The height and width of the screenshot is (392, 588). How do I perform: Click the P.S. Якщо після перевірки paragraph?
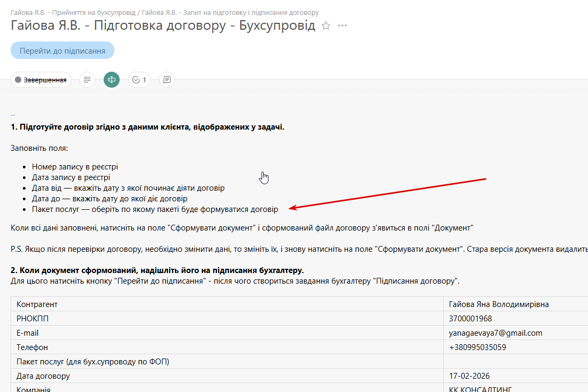click(299, 249)
